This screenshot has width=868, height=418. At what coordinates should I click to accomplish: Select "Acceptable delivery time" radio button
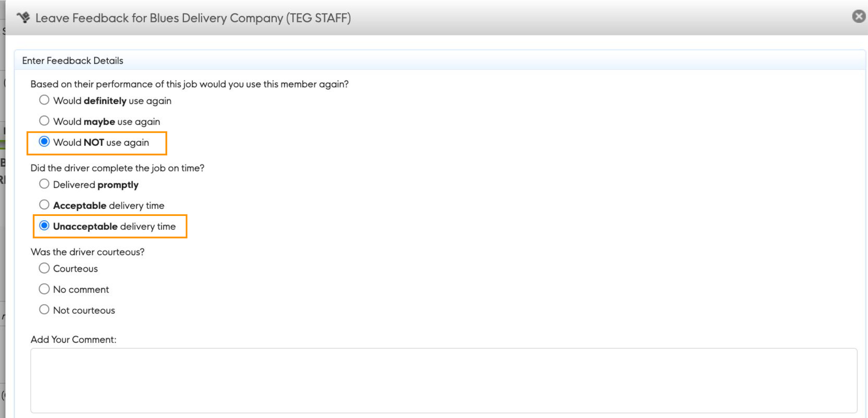tap(44, 205)
